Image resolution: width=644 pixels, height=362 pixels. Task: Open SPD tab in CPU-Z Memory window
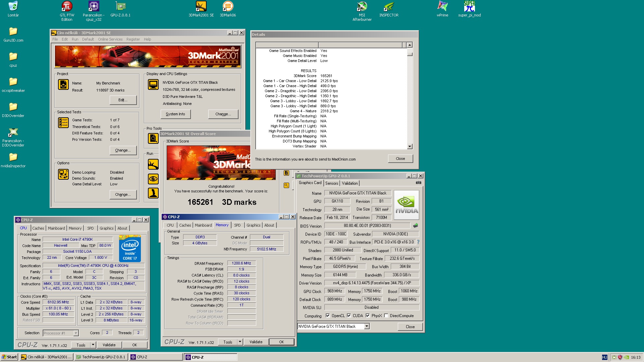tap(237, 225)
